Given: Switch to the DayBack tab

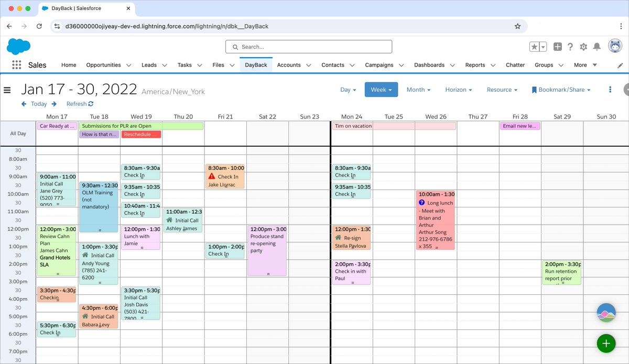Looking at the screenshot, I should coord(256,65).
